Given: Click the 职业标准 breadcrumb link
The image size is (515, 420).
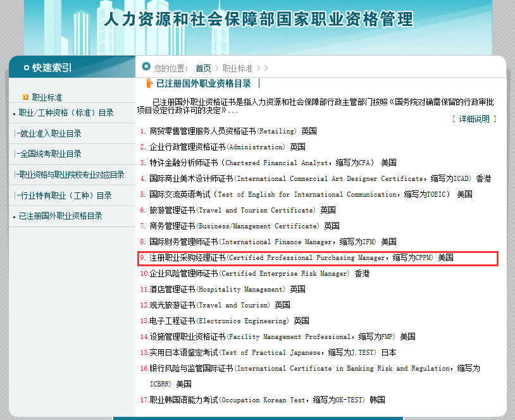Looking at the screenshot, I should pos(237,68).
